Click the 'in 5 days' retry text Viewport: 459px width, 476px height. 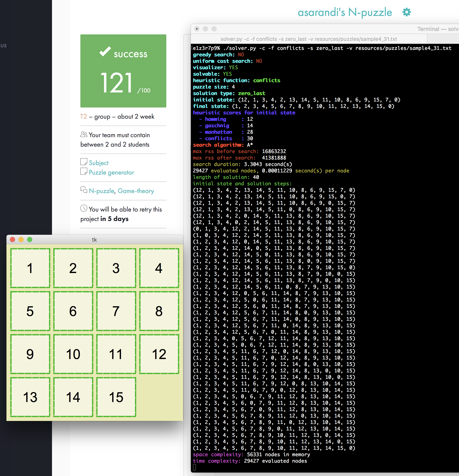(114, 219)
